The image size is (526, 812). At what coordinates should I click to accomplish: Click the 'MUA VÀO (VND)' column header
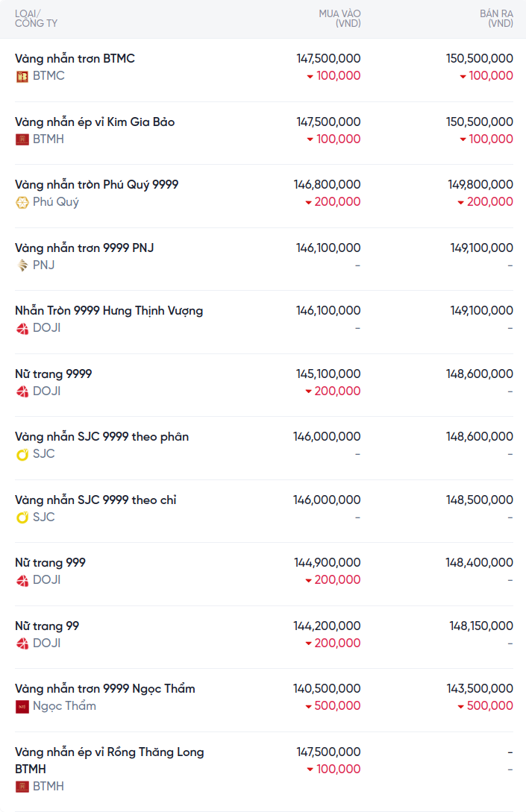[339, 19]
